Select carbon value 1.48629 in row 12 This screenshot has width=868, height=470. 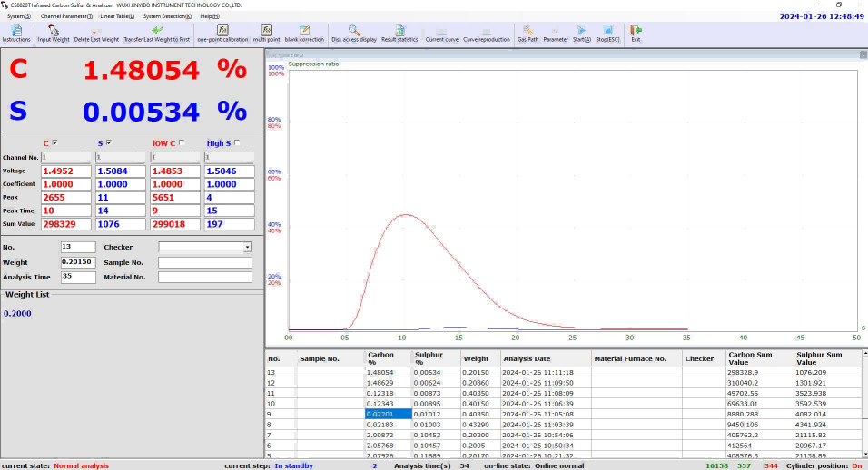388,383
